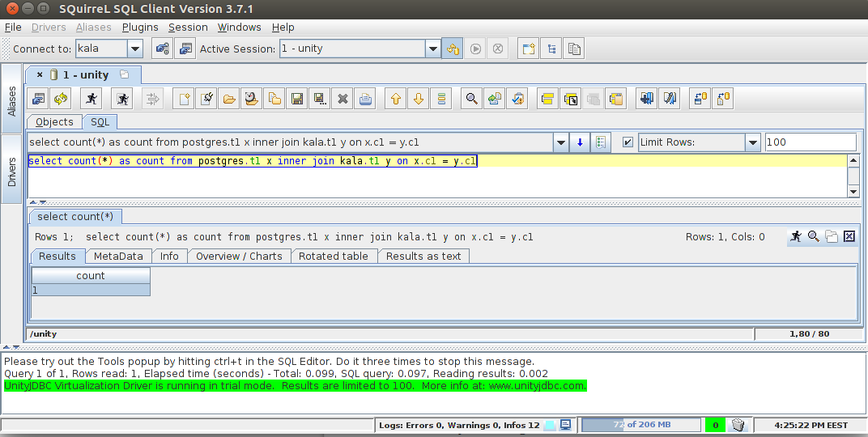Toggle the Limit Rows checkbox
Image resolution: width=868 pixels, height=437 pixels.
tap(628, 142)
